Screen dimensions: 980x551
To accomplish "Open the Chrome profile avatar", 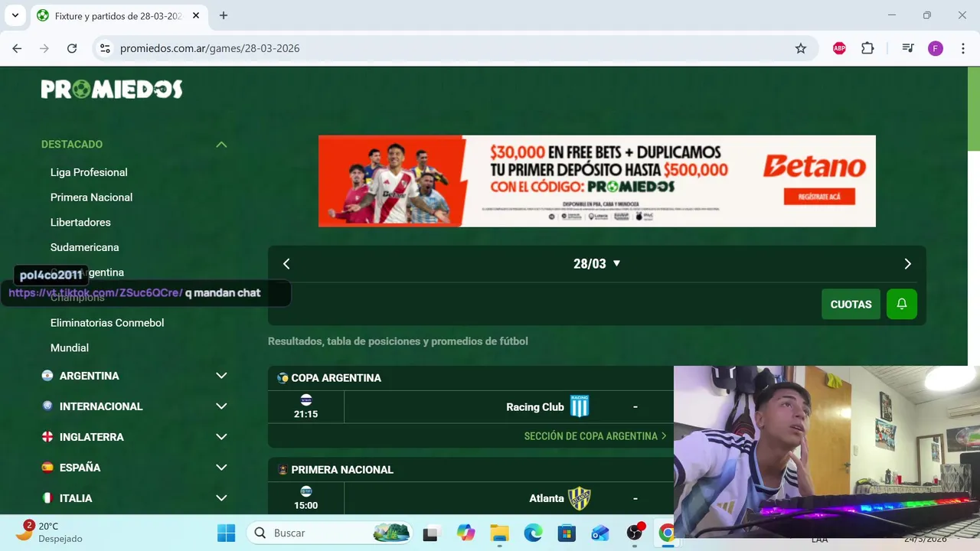I will [936, 48].
